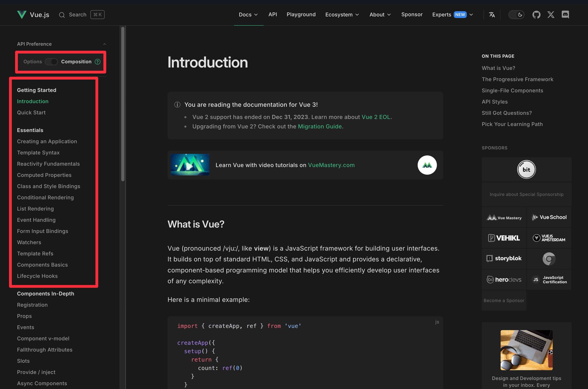Click the info icon in Vue 3 notice
The width and height of the screenshot is (588, 389).
pyautogui.click(x=177, y=105)
